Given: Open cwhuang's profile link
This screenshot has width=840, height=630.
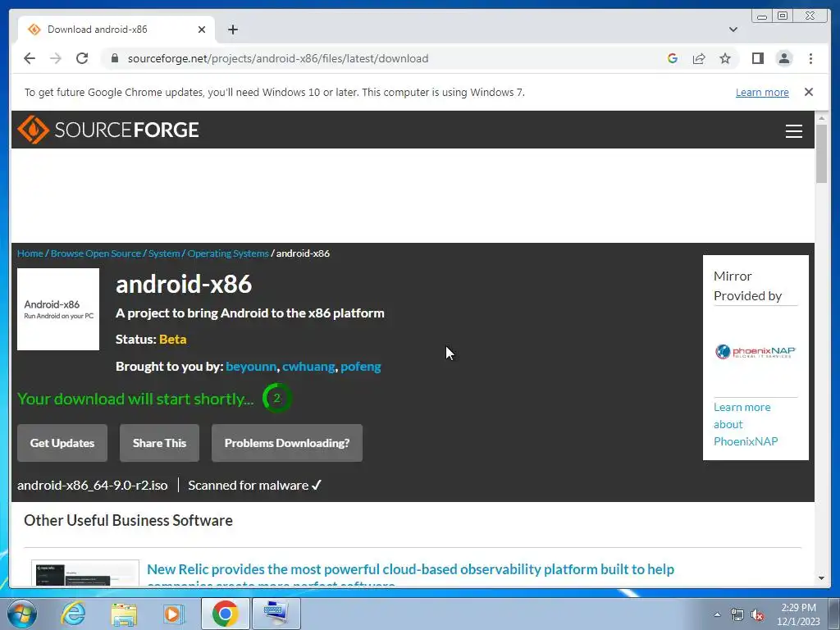Looking at the screenshot, I should pos(308,367).
